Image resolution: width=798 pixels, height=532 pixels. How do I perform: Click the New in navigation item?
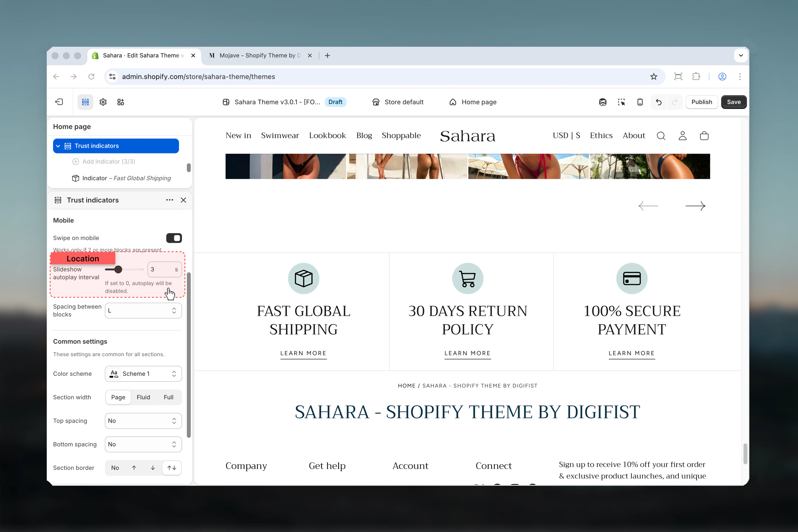[238, 136]
